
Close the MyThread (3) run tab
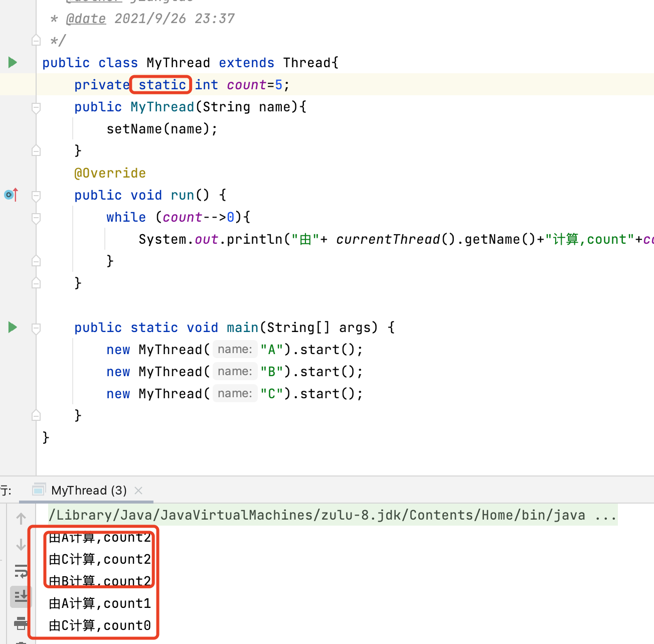pyautogui.click(x=139, y=490)
